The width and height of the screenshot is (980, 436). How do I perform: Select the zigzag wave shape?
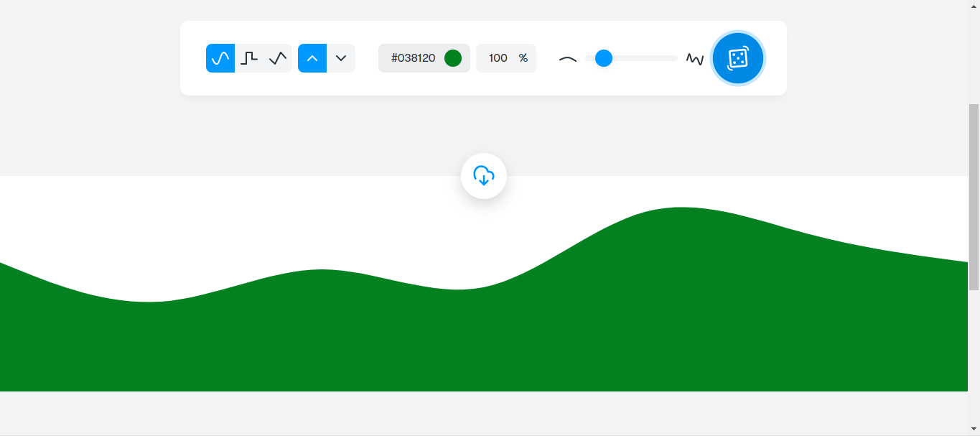pos(279,58)
